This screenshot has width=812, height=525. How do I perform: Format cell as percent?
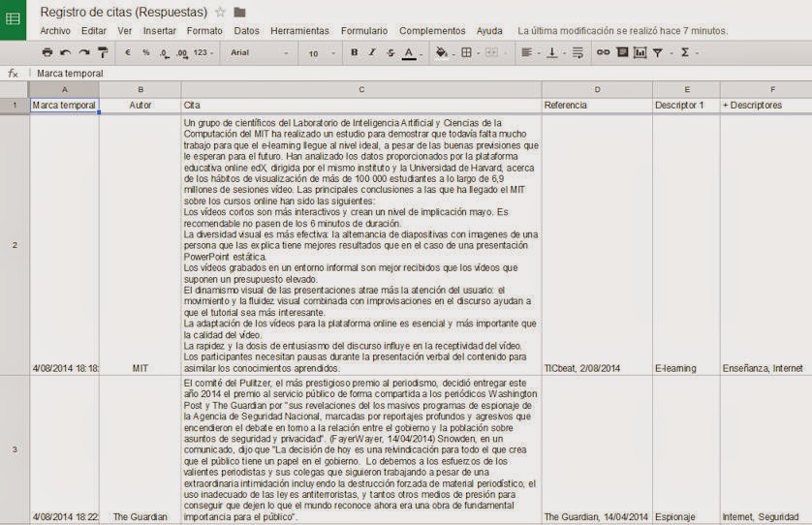[x=146, y=52]
